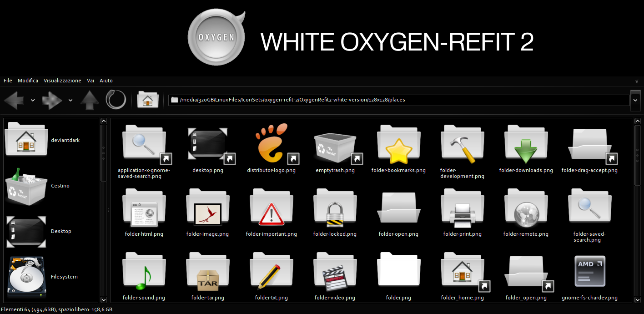Select folder-print.png printer folder
Viewport: 644px width, 314px height.
(x=463, y=208)
